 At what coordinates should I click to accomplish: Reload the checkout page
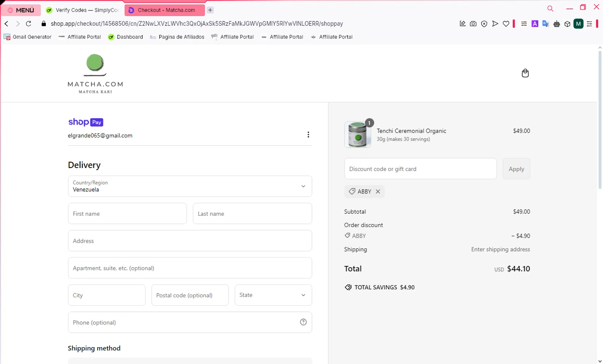coord(29,24)
